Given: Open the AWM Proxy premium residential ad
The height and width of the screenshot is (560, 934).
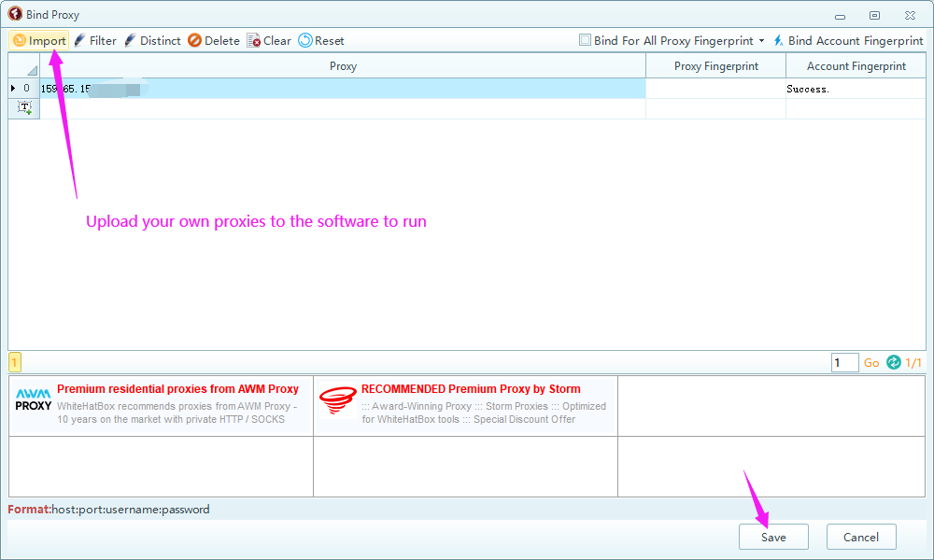Looking at the screenshot, I should pos(161,404).
